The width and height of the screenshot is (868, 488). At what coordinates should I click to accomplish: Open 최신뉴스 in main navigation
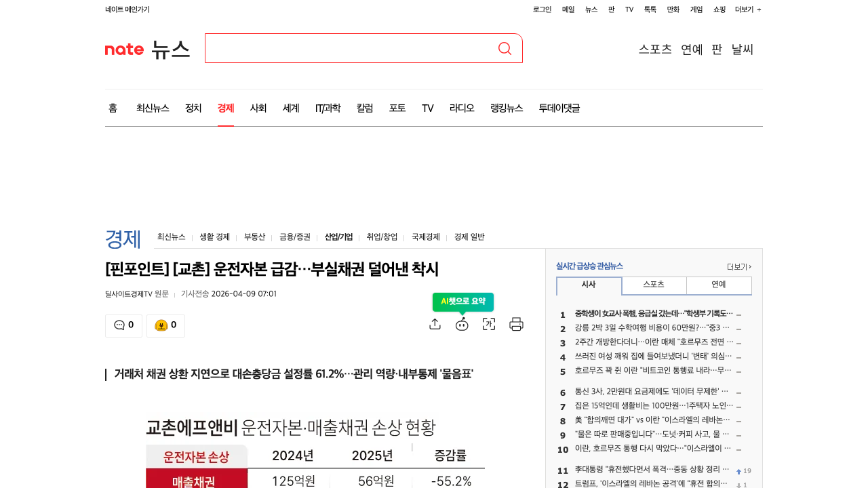click(153, 108)
